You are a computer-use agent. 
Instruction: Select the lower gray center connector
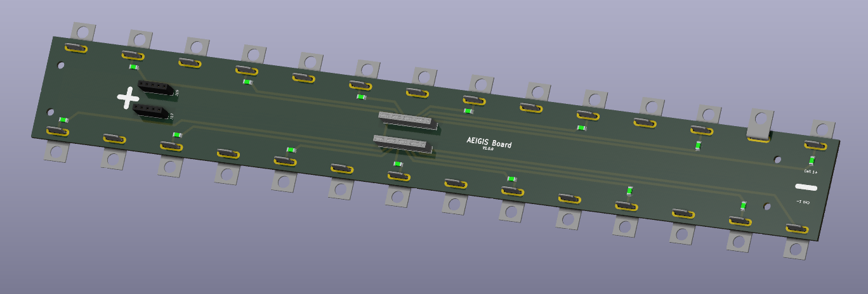point(403,144)
